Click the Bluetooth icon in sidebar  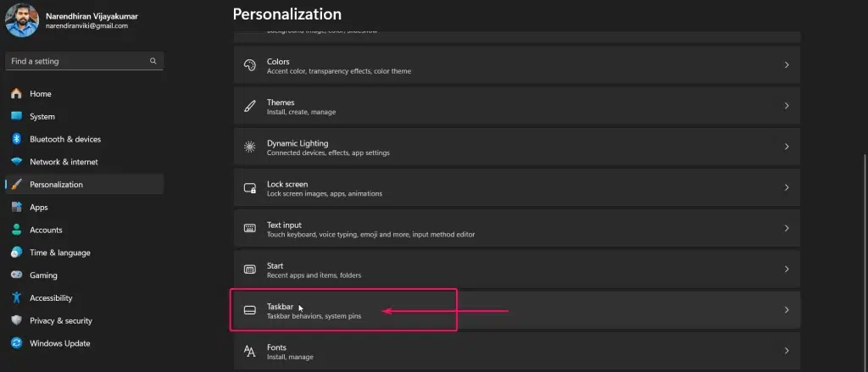(17, 139)
